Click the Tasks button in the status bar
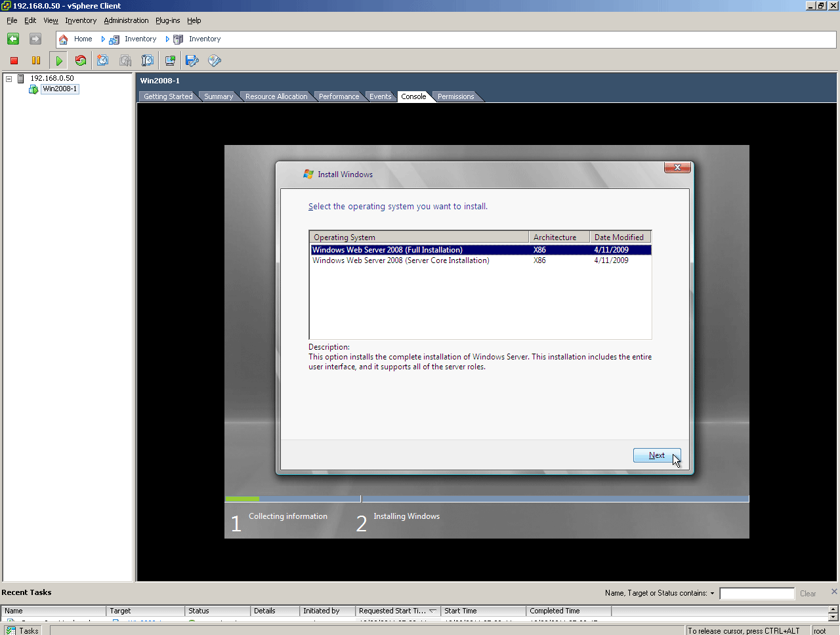This screenshot has width=840, height=635. (x=22, y=630)
